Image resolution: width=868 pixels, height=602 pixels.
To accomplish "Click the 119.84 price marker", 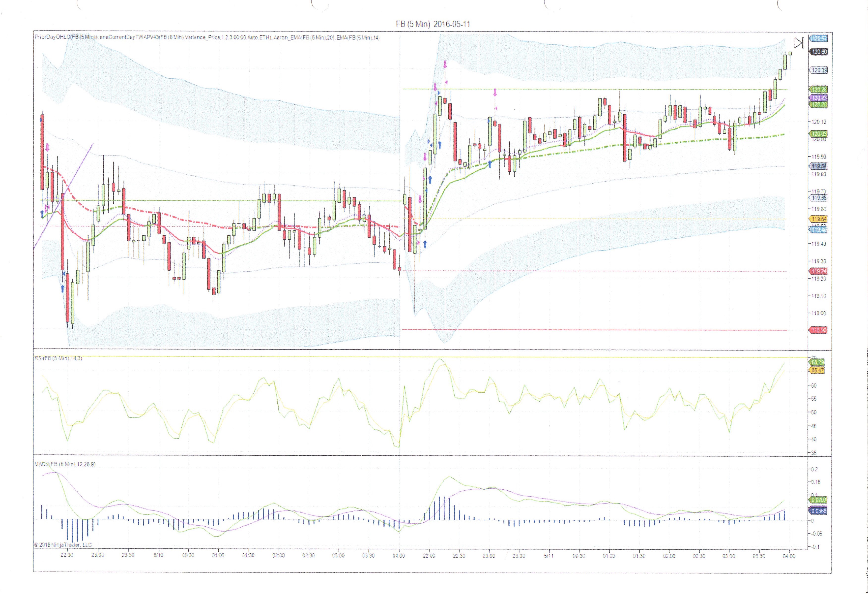I will pyautogui.click(x=819, y=166).
